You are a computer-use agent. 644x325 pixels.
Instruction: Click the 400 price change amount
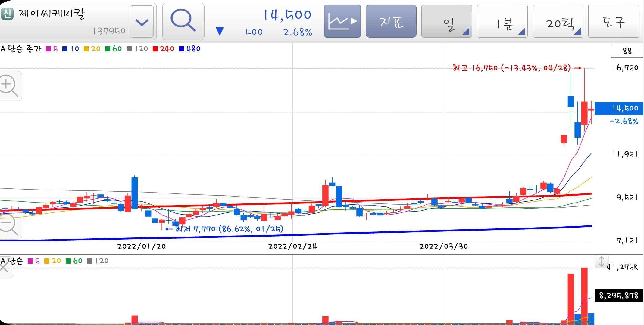(x=254, y=32)
